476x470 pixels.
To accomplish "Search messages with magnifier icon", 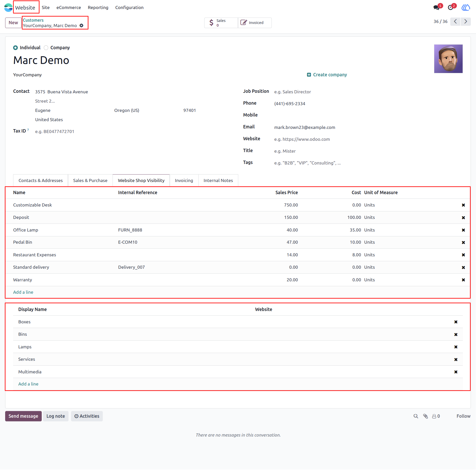I will [x=416, y=416].
